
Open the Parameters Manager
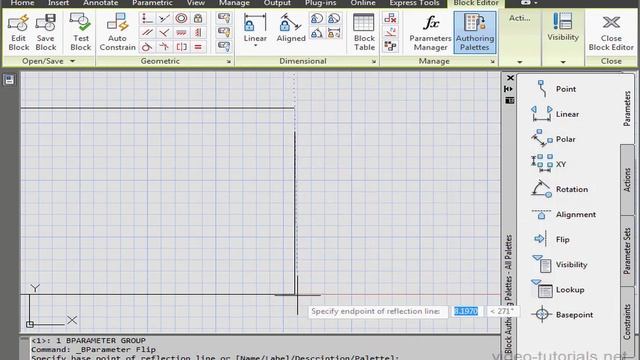point(430,33)
